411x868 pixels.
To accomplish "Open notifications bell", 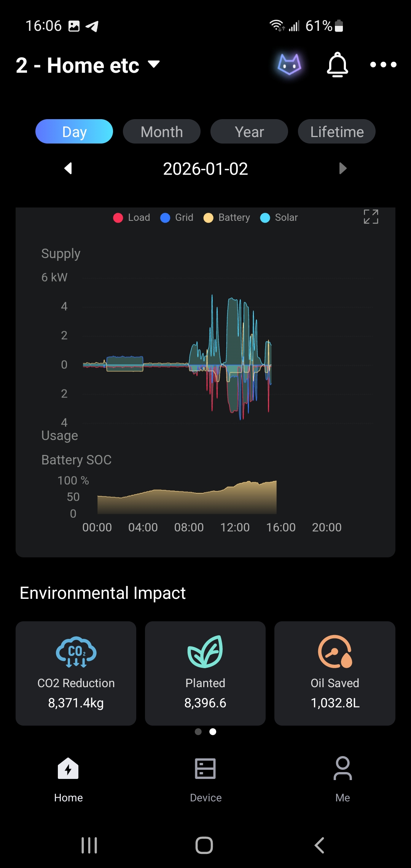I will pos(337,65).
